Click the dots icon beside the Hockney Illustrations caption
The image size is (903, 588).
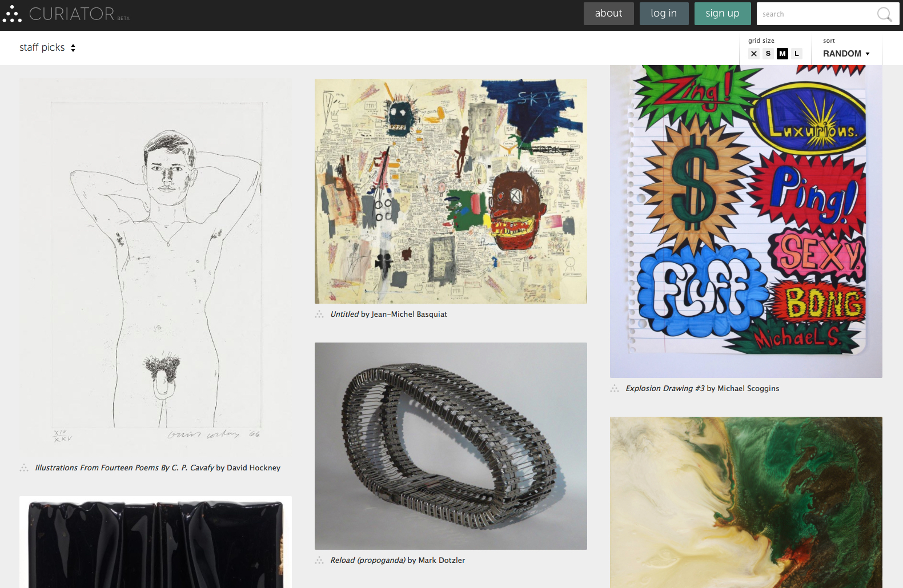(x=24, y=468)
